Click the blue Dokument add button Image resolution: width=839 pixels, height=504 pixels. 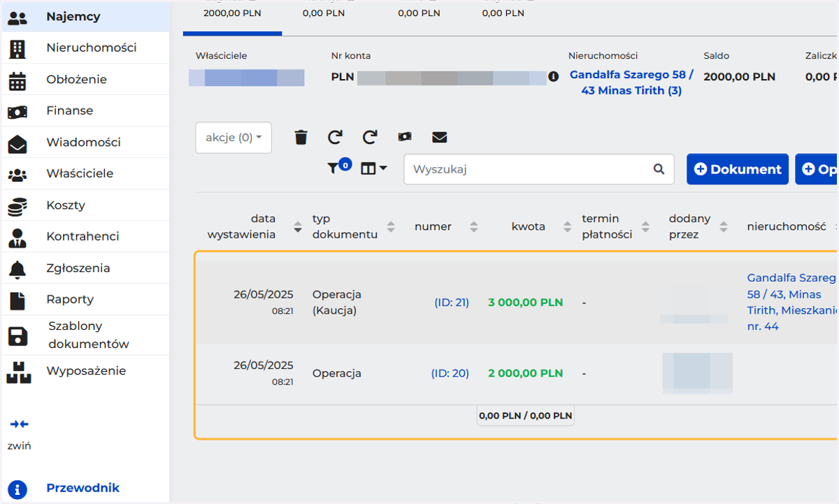click(738, 169)
